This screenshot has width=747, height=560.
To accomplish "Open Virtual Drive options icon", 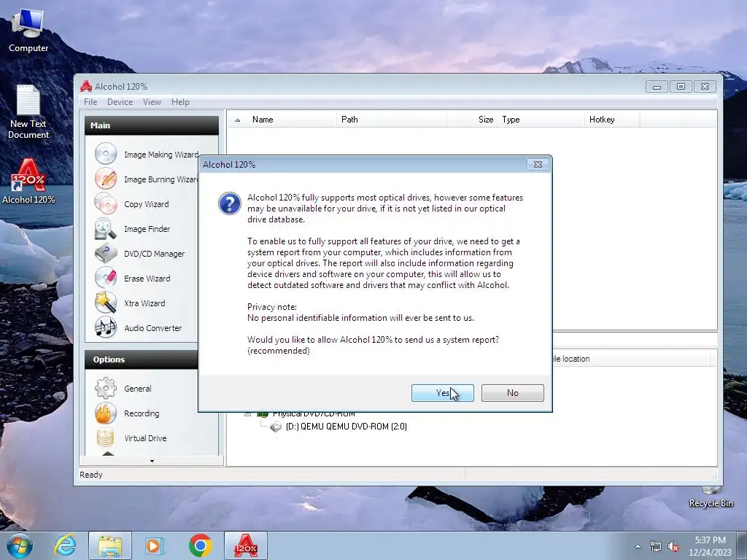I will click(x=106, y=437).
